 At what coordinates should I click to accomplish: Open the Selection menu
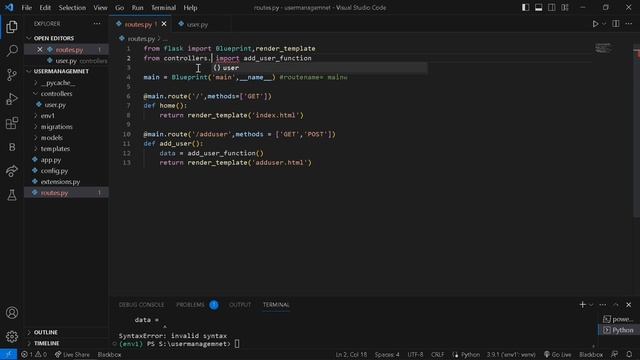click(72, 8)
